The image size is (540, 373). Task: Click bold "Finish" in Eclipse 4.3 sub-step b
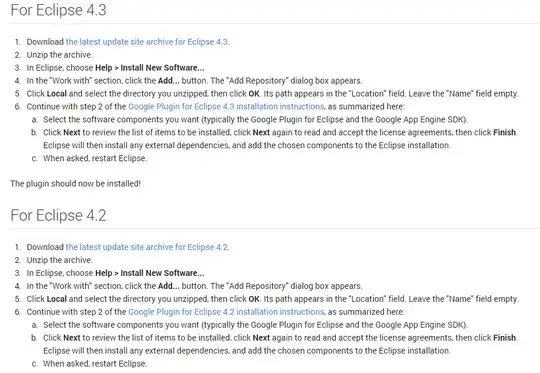(x=505, y=133)
